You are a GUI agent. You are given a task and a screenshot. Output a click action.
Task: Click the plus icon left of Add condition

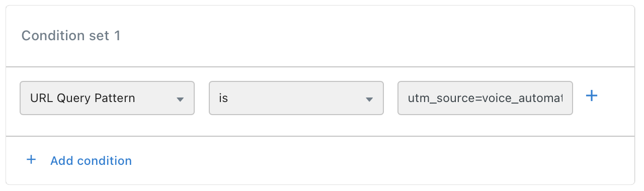pyautogui.click(x=31, y=160)
